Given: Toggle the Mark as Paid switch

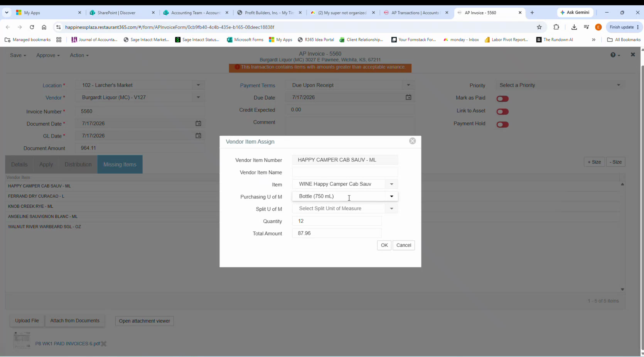Looking at the screenshot, I should (502, 99).
